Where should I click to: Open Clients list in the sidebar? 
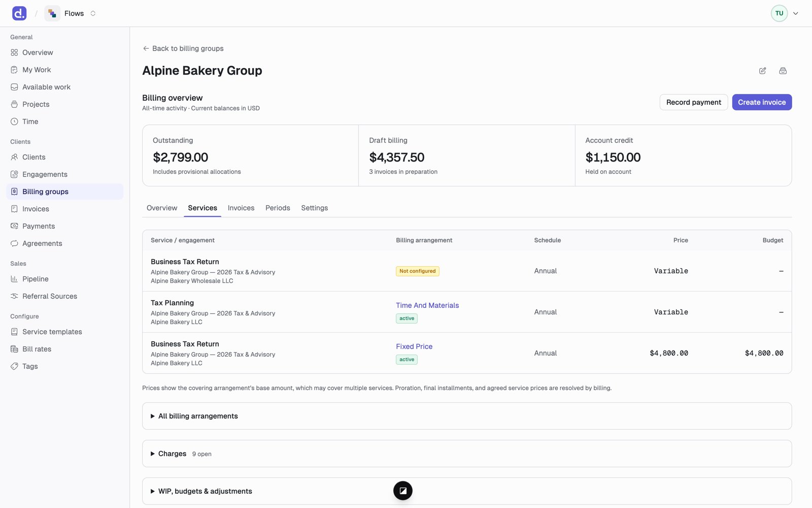(x=64, y=157)
